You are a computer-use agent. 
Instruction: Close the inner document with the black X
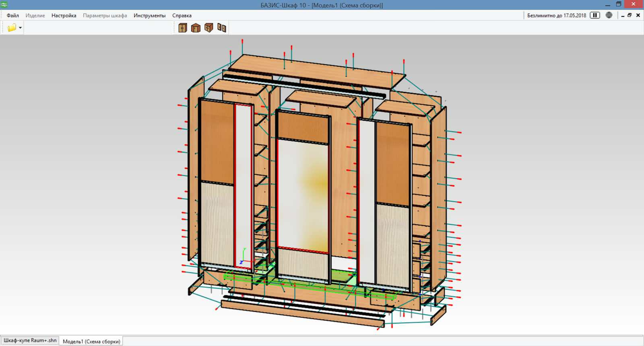(x=638, y=15)
